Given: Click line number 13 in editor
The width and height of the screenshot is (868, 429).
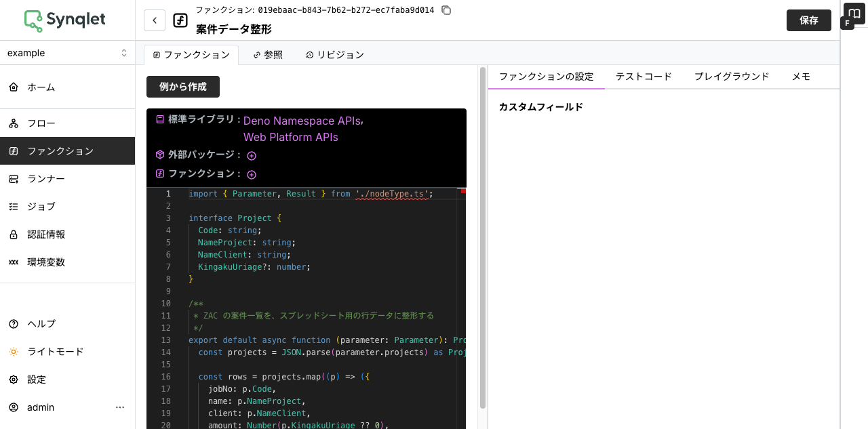Looking at the screenshot, I should 167,340.
